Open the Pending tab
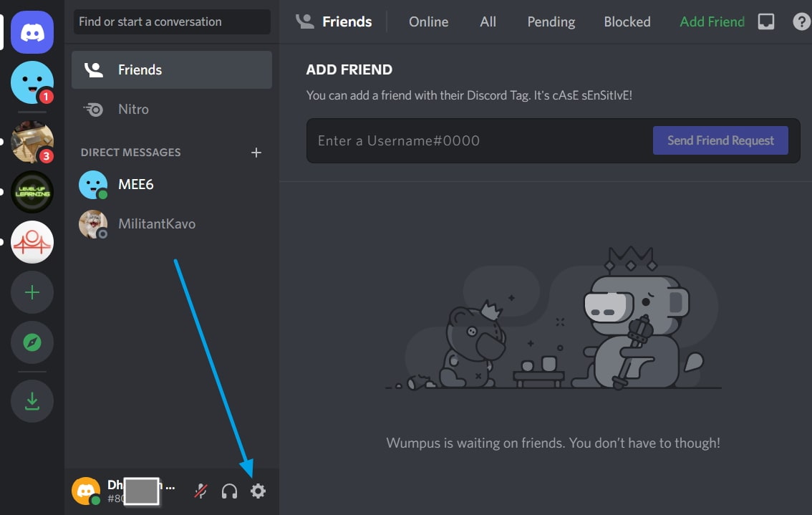Screen dimensions: 812x515 [x=551, y=21]
